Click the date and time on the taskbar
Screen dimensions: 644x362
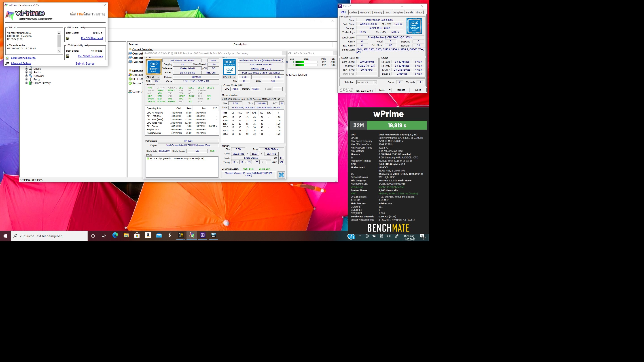pyautogui.click(x=409, y=238)
